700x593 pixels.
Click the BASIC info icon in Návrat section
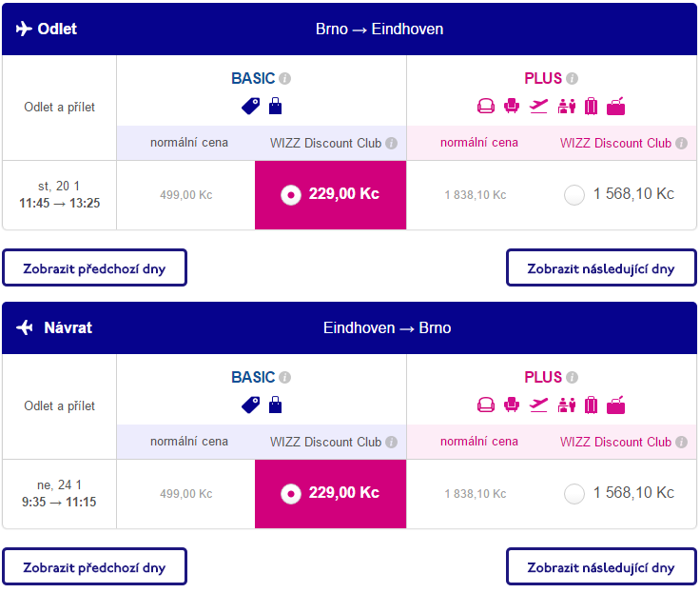point(284,378)
